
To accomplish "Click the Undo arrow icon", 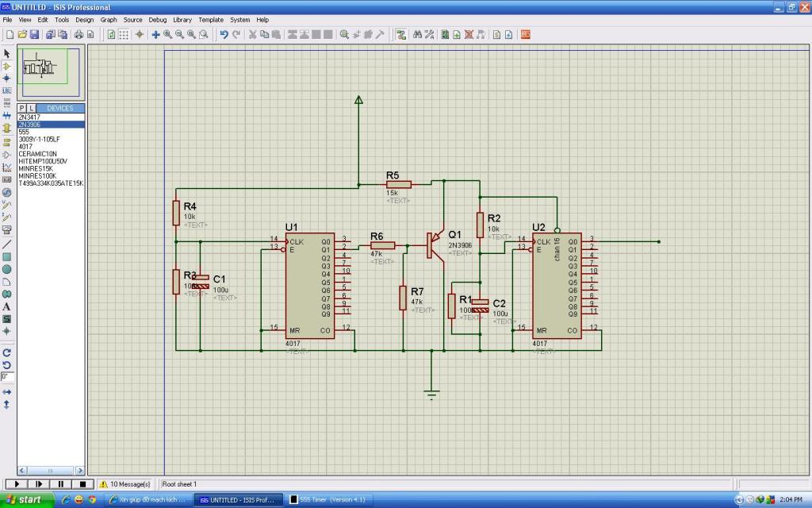I will (224, 35).
